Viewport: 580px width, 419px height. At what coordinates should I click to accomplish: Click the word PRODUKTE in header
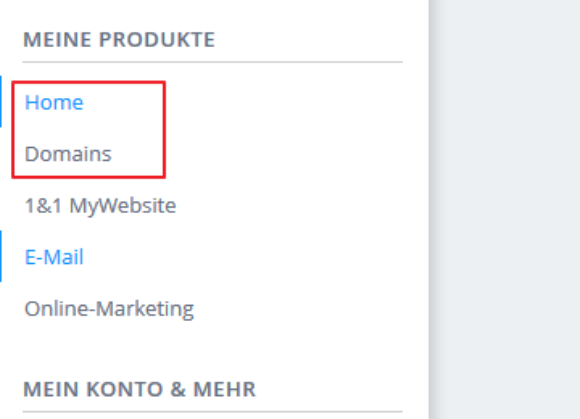coord(157,40)
